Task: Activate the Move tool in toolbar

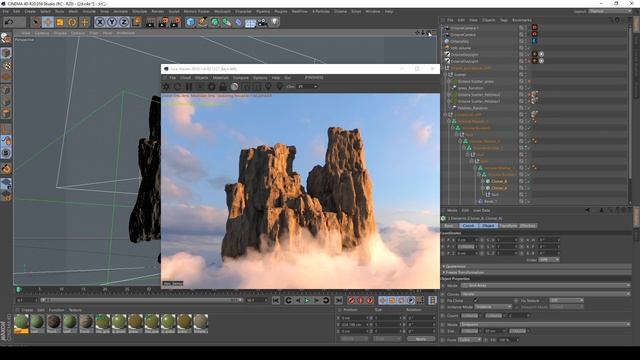Action: [x=47, y=22]
